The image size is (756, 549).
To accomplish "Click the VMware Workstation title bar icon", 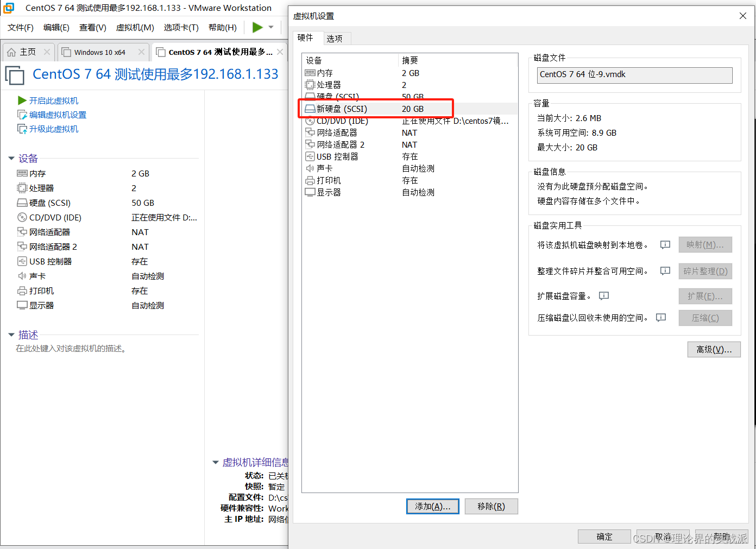I will click(9, 8).
